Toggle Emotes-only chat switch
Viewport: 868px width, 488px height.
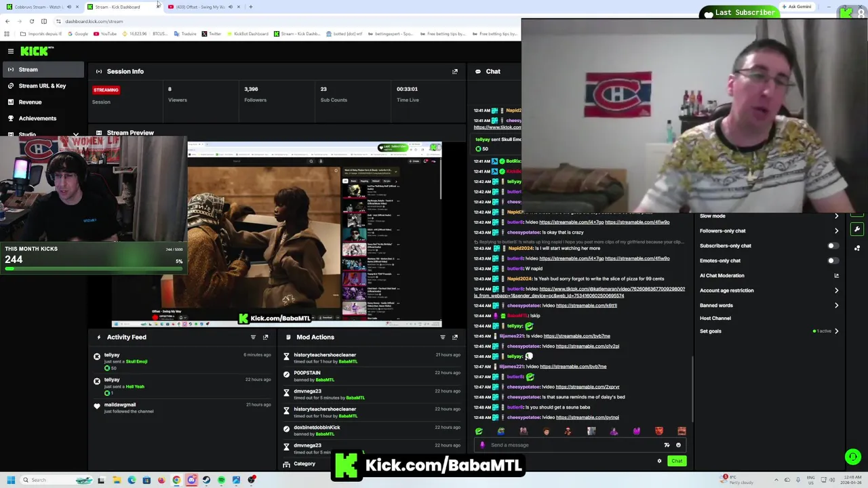[x=832, y=261]
